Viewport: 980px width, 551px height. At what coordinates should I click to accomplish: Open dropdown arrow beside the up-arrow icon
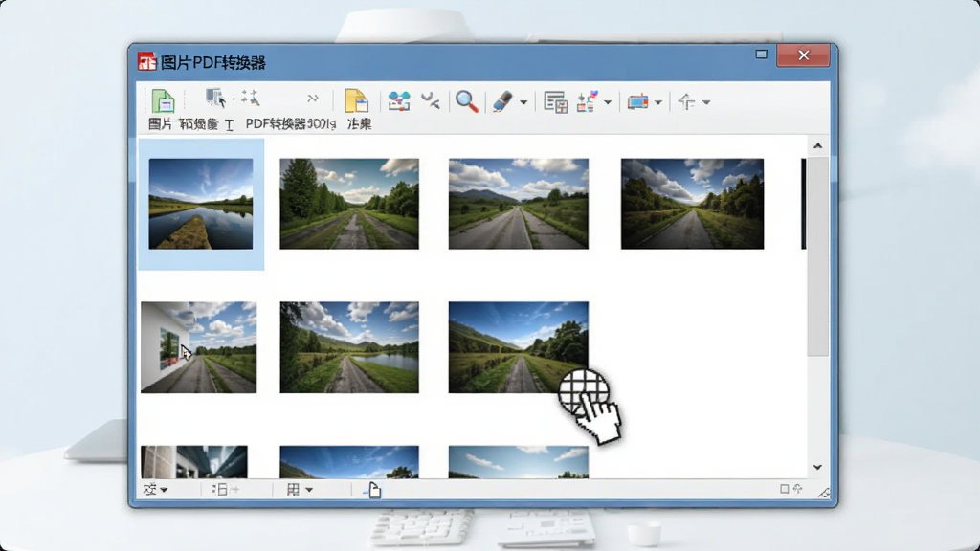tap(706, 102)
